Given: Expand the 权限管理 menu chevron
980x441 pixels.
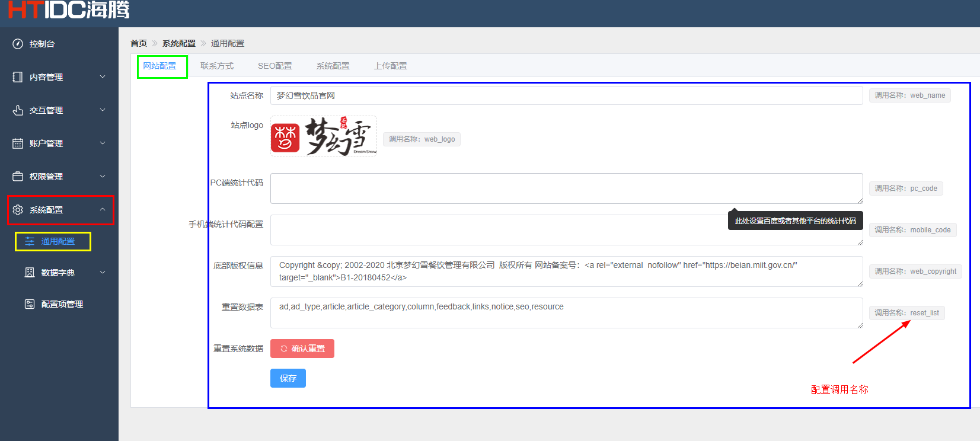Looking at the screenshot, I should coord(103,177).
